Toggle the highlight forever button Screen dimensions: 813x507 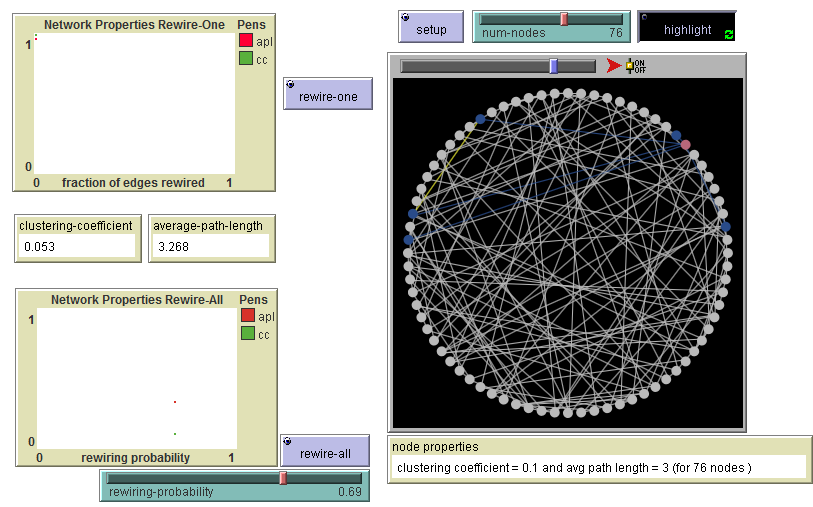(x=686, y=26)
